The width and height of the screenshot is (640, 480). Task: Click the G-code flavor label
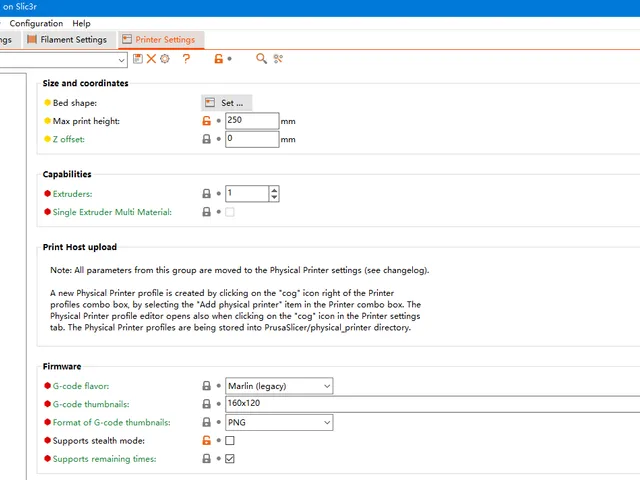tap(81, 386)
